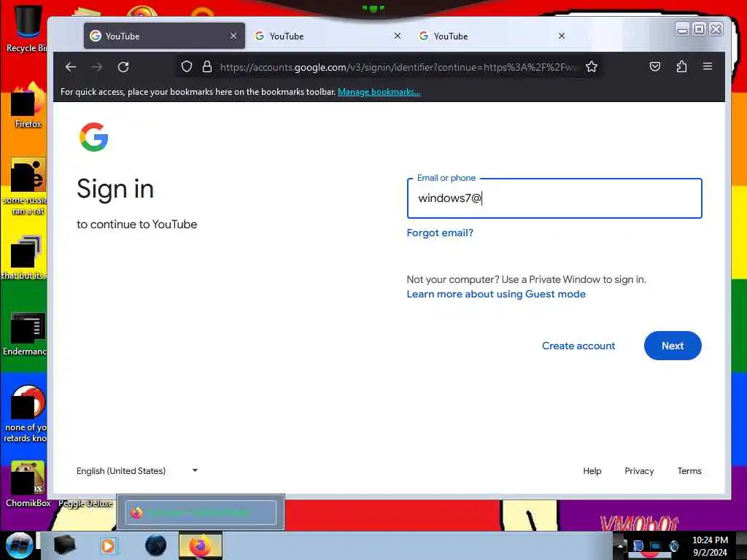747x560 pixels.
Task: Open the tracking protection shield icon
Action: tap(187, 66)
